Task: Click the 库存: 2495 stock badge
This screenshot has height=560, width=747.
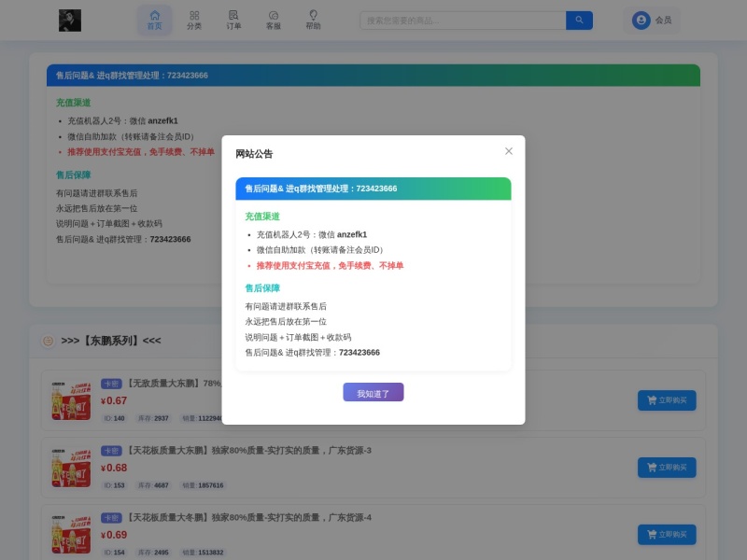Action: (x=153, y=553)
